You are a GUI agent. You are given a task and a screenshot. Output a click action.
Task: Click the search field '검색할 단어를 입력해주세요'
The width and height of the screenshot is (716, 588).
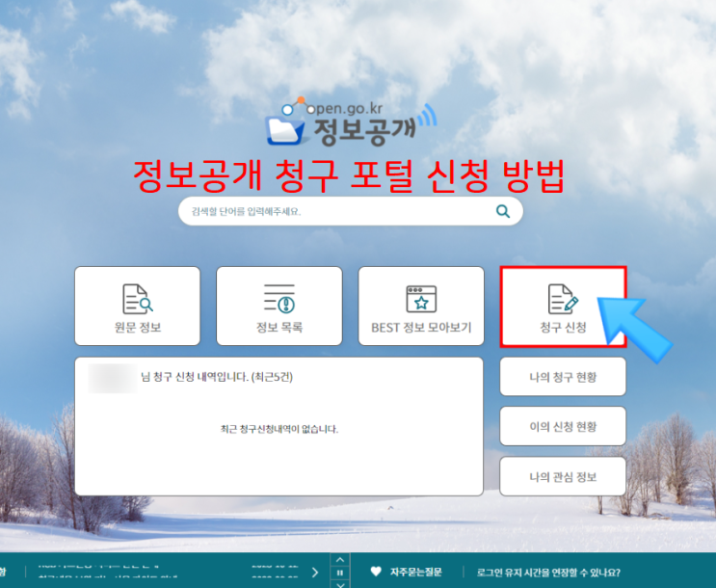tap(350, 211)
